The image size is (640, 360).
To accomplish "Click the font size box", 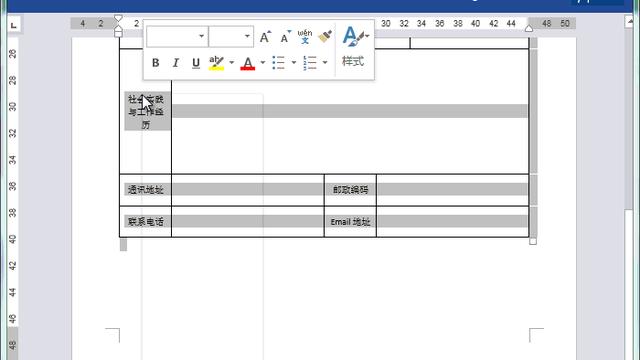I will [231, 36].
